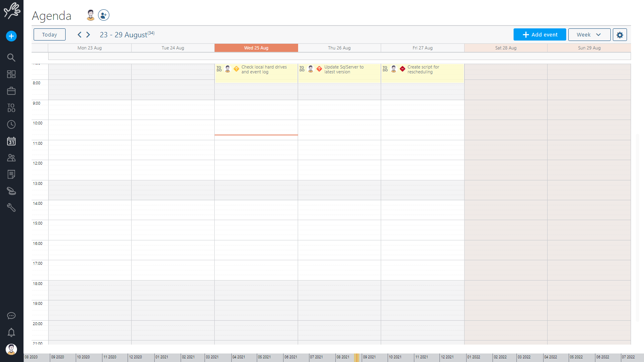
Task: Open agenda settings gear button
Action: pyautogui.click(x=620, y=35)
